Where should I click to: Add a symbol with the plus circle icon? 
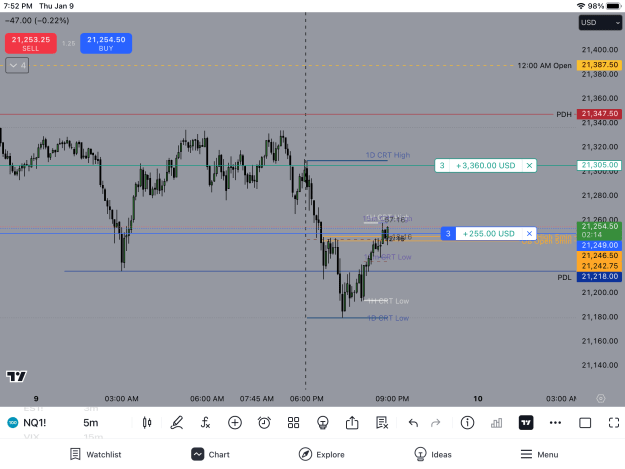(235, 423)
